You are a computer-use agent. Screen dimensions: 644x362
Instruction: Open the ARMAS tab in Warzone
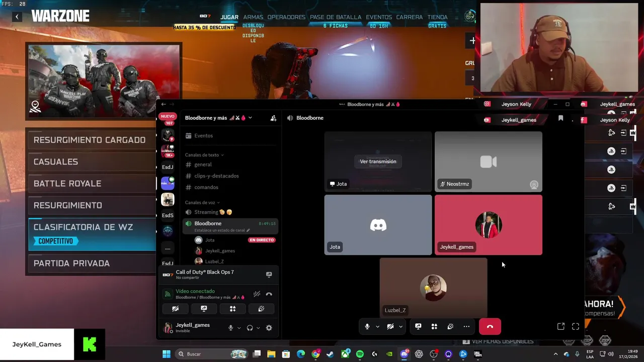click(x=253, y=17)
